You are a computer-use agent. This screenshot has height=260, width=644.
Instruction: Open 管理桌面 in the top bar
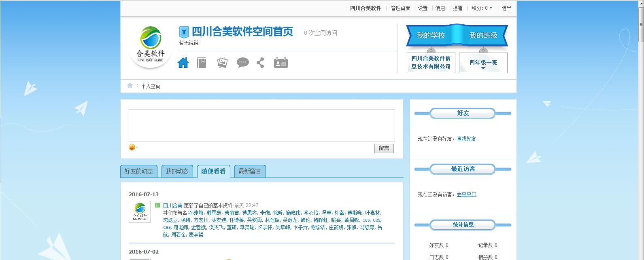pos(400,8)
